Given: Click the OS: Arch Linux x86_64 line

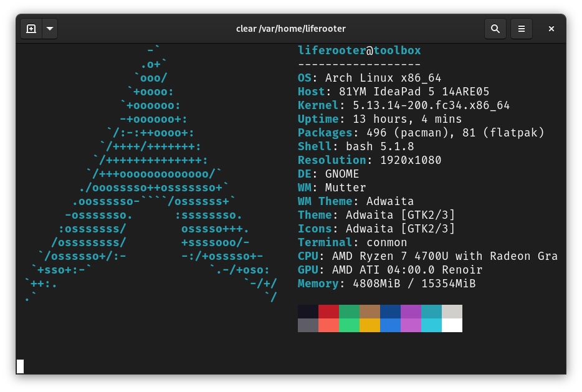Looking at the screenshot, I should pyautogui.click(x=370, y=78).
